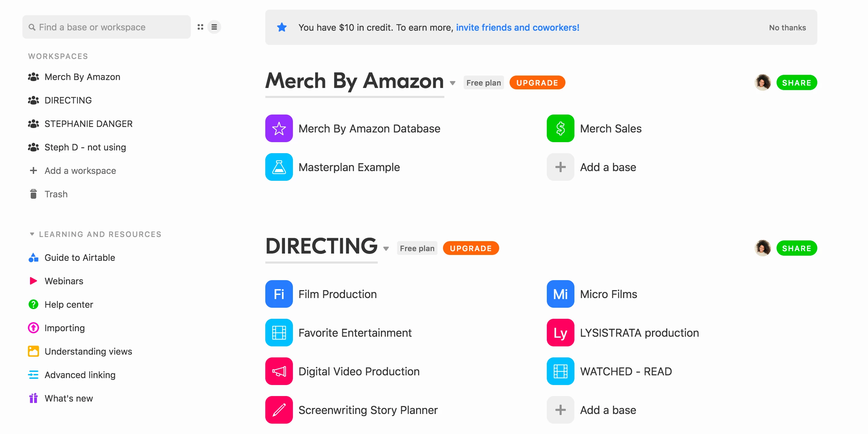Share the Merch By Amazon workspace
The width and height of the screenshot is (868, 434).
coord(797,82)
